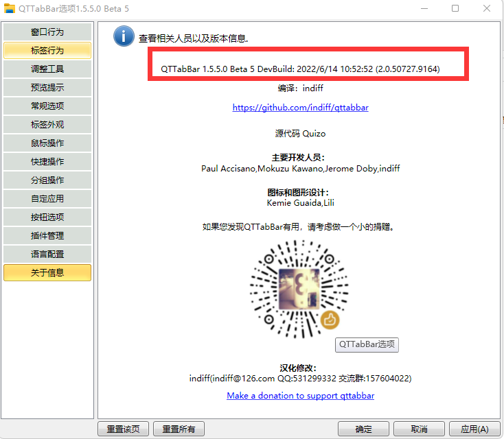
Task: Click the QTTabBar version build text
Action: [300, 69]
